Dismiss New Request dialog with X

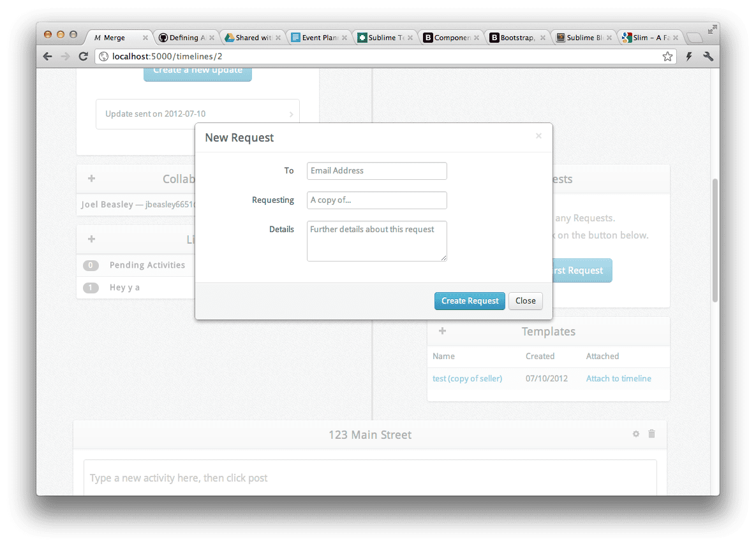click(x=538, y=136)
